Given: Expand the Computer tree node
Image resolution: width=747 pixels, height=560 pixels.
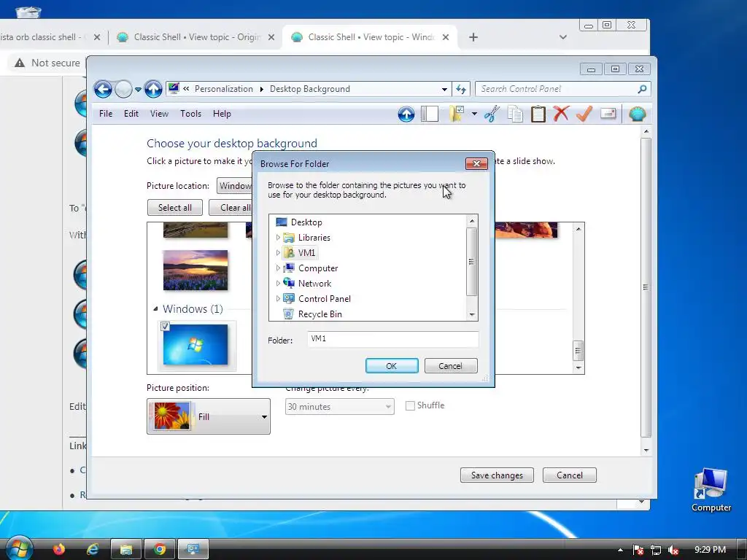Looking at the screenshot, I should [x=278, y=268].
